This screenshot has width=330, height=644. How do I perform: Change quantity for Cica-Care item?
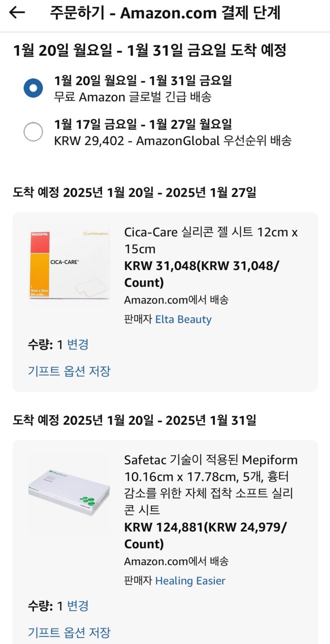[x=78, y=344]
